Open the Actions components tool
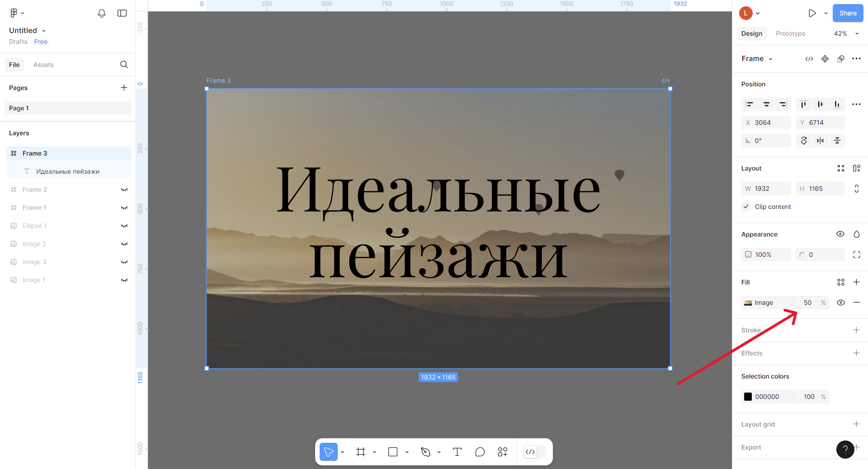 coord(503,452)
